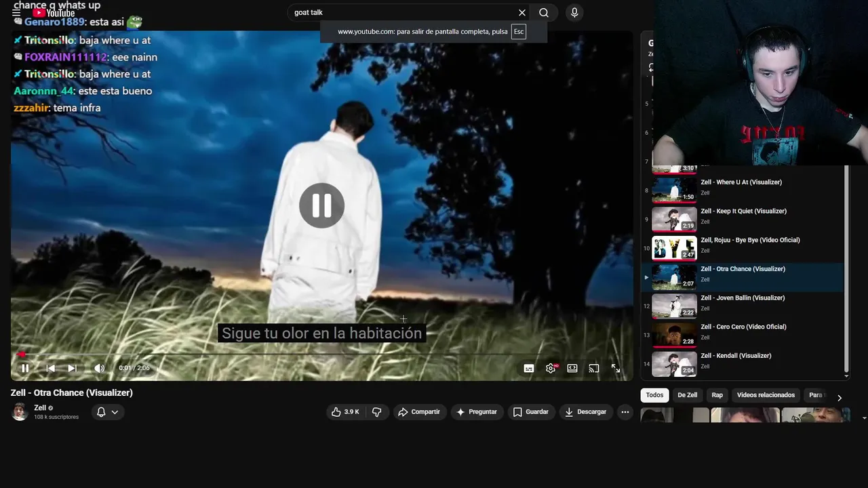Open player settings via the gear icon

click(x=551, y=368)
